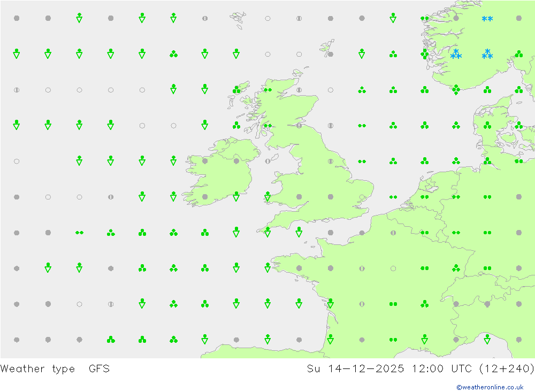Image resolution: width=535 pixels, height=392 pixels.
Task: Select grey overcast dot on the Calais coast
Action: (362, 233)
